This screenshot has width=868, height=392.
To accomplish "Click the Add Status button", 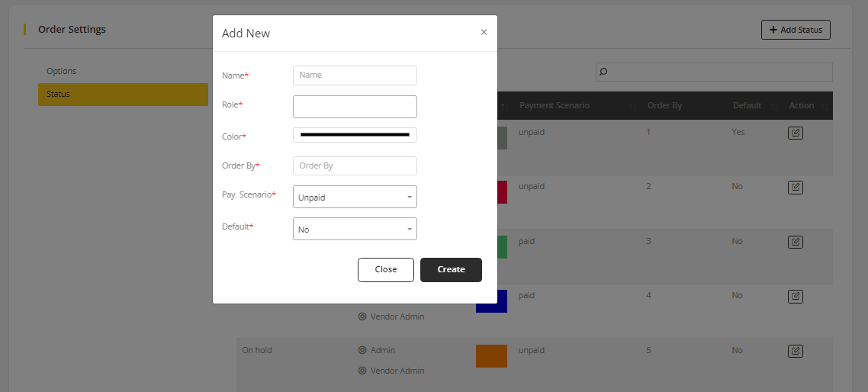I will point(796,30).
